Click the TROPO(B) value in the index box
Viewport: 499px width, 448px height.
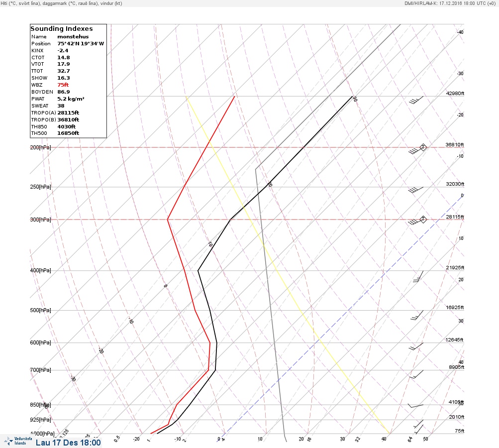(x=68, y=120)
